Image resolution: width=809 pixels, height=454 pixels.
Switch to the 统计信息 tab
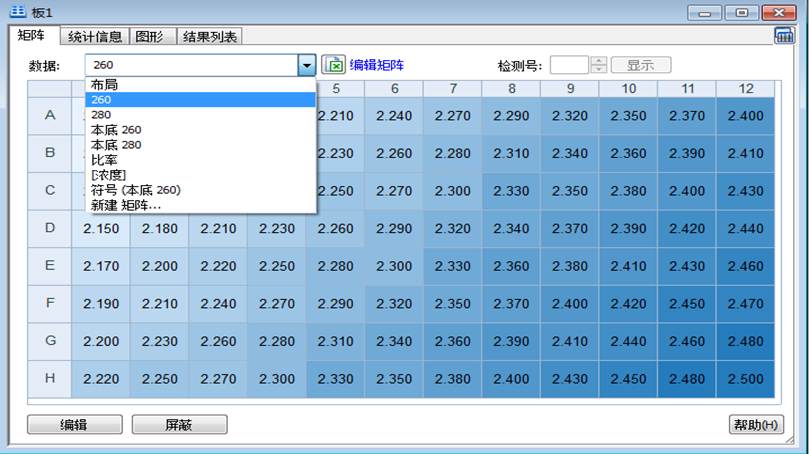[x=95, y=37]
